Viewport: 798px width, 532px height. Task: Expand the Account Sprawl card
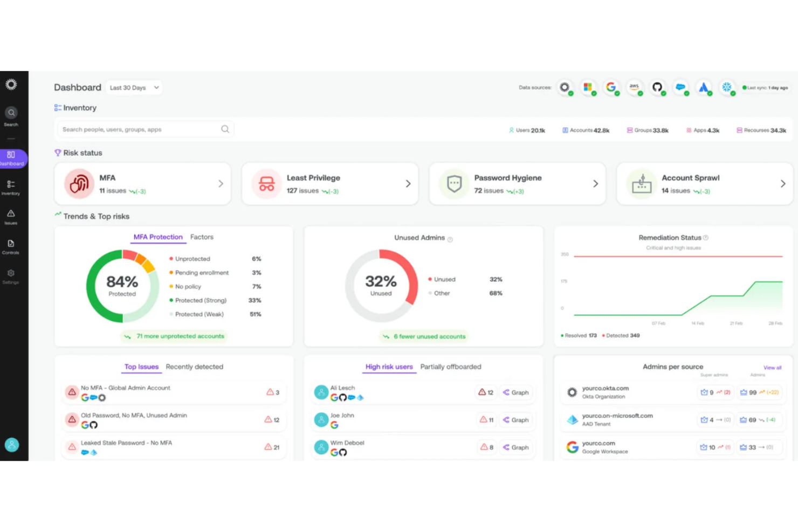coord(783,183)
